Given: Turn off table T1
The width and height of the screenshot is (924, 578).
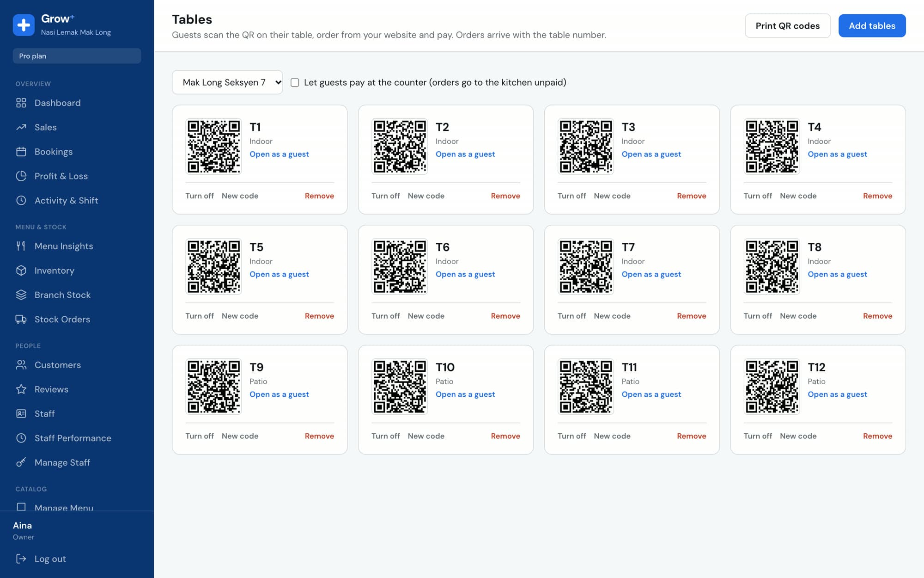Looking at the screenshot, I should pyautogui.click(x=200, y=196).
